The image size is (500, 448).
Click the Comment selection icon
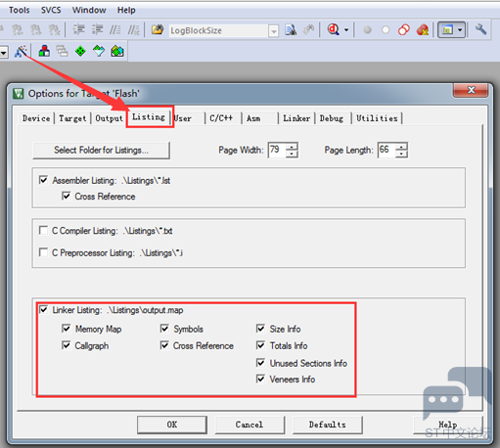pyautogui.click(x=115, y=30)
